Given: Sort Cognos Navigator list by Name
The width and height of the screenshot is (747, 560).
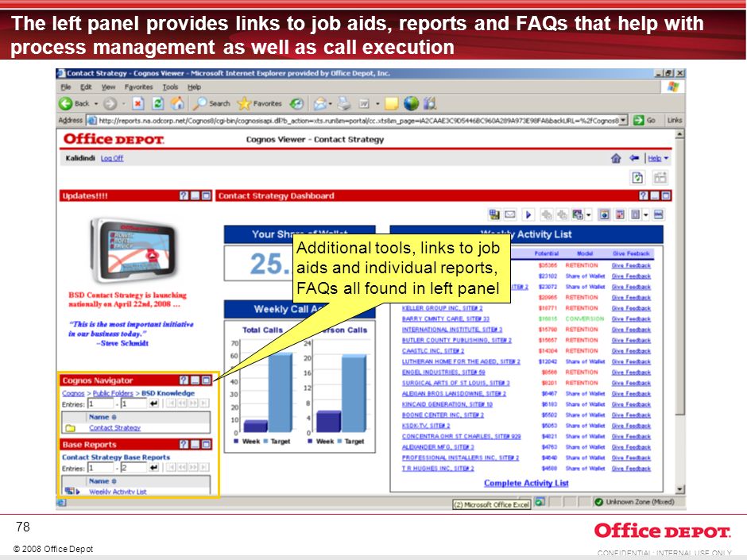Looking at the screenshot, I should [103, 417].
